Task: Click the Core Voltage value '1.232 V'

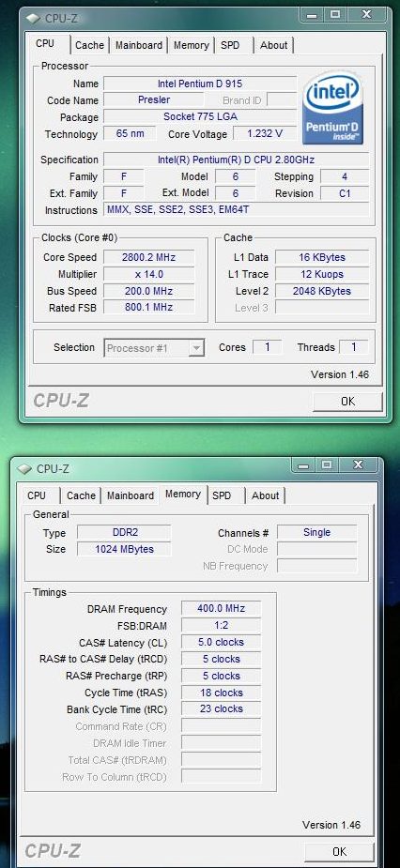Action: pos(265,133)
